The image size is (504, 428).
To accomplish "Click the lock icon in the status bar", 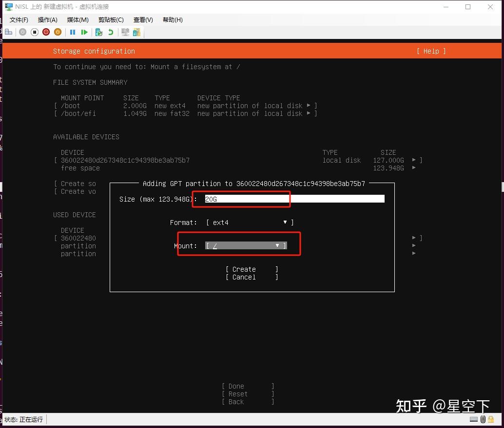I will 491,419.
